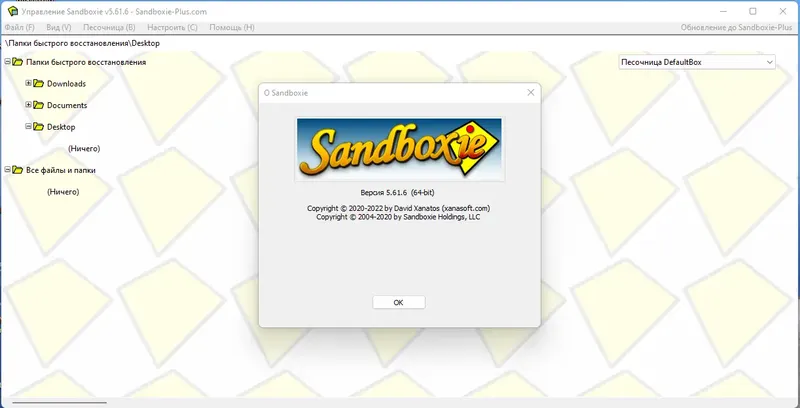
Task: Click the David Xanatos copyright line
Action: 398,208
